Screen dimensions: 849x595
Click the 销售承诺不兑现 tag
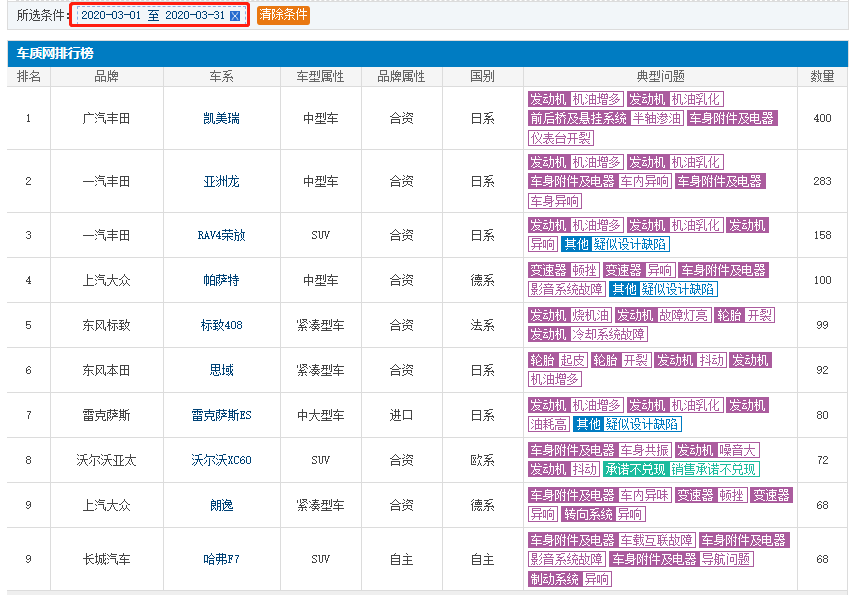(x=714, y=468)
